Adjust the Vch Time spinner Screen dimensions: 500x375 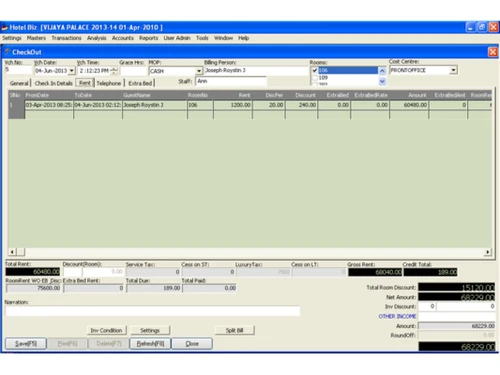point(114,71)
